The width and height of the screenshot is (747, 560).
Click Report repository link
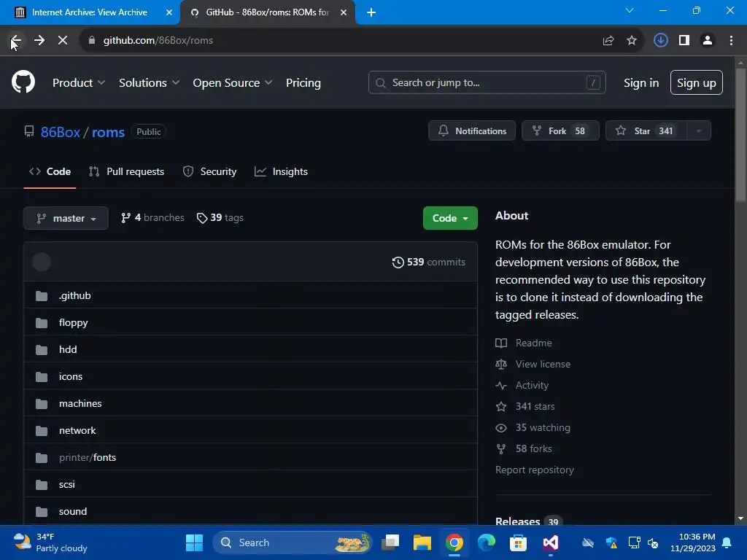point(535,470)
